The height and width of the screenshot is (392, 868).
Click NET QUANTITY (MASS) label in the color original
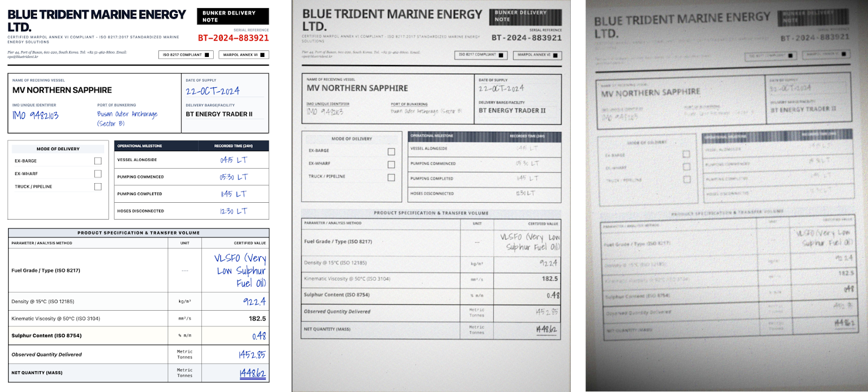[37, 373]
